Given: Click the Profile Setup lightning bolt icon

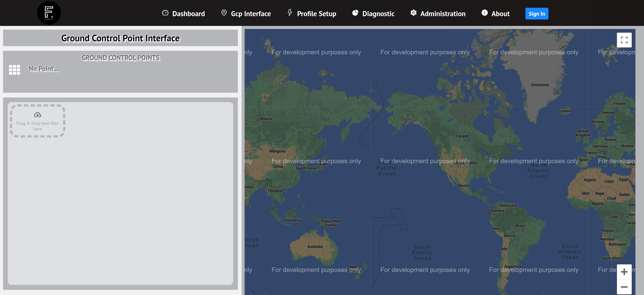Looking at the screenshot, I should tap(290, 12).
